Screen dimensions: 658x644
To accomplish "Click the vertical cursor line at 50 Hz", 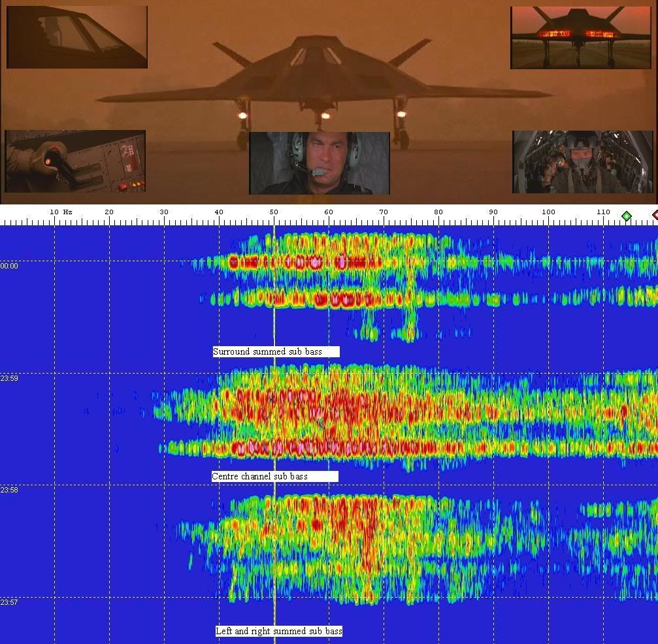I will 274,562.
